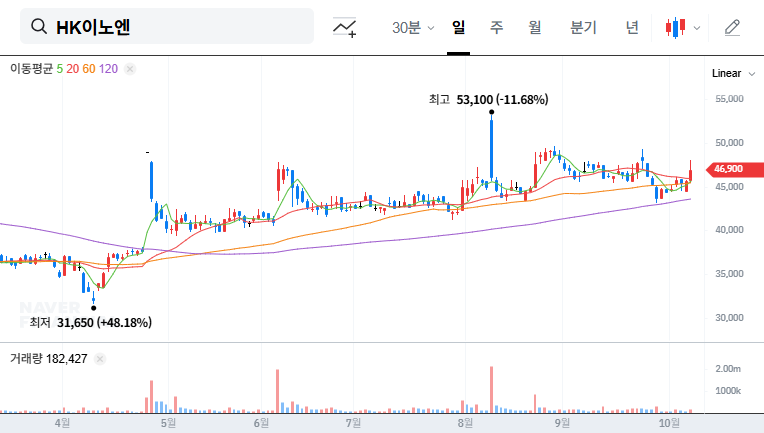Viewport: 764px width, 433px height.
Task: Click the 2.00m volume axis label
Action: 728,369
